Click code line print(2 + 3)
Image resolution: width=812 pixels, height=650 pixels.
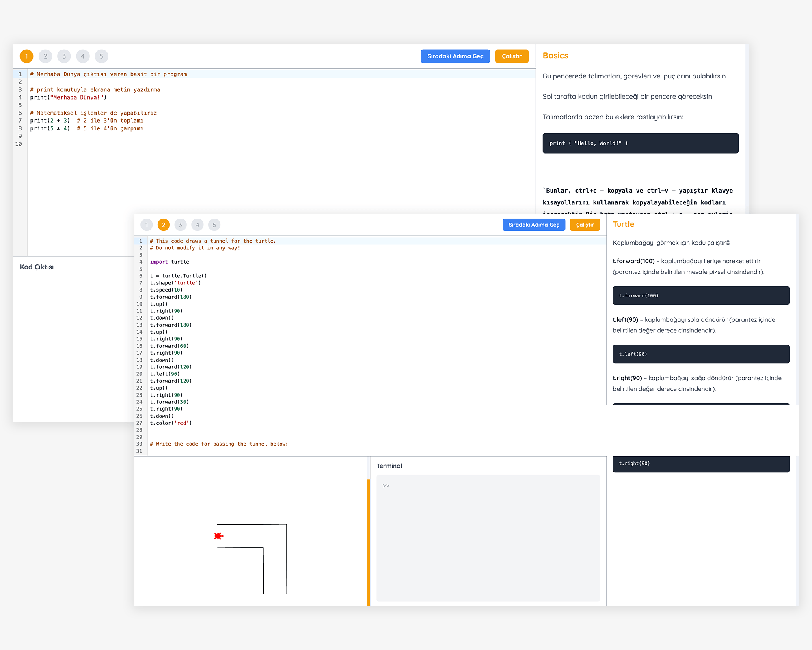[x=86, y=121]
